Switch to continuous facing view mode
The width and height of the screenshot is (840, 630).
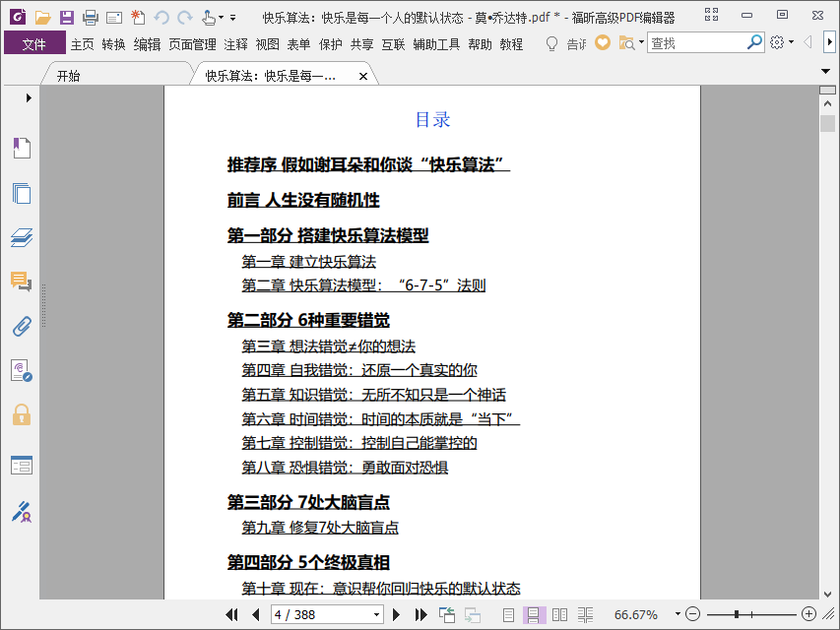coord(585,614)
